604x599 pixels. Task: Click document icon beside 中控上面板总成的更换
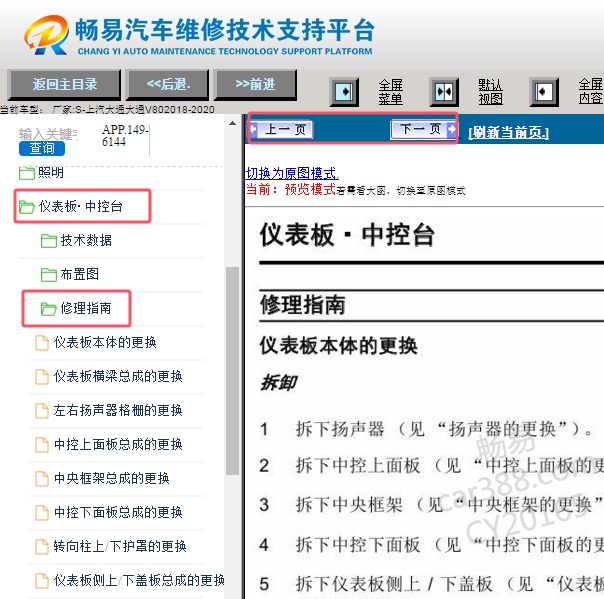[42, 445]
